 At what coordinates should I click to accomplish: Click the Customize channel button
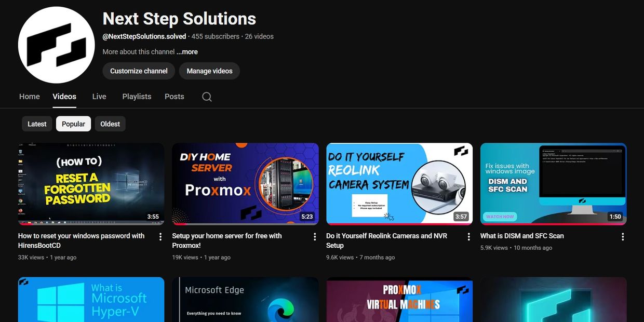pyautogui.click(x=139, y=71)
